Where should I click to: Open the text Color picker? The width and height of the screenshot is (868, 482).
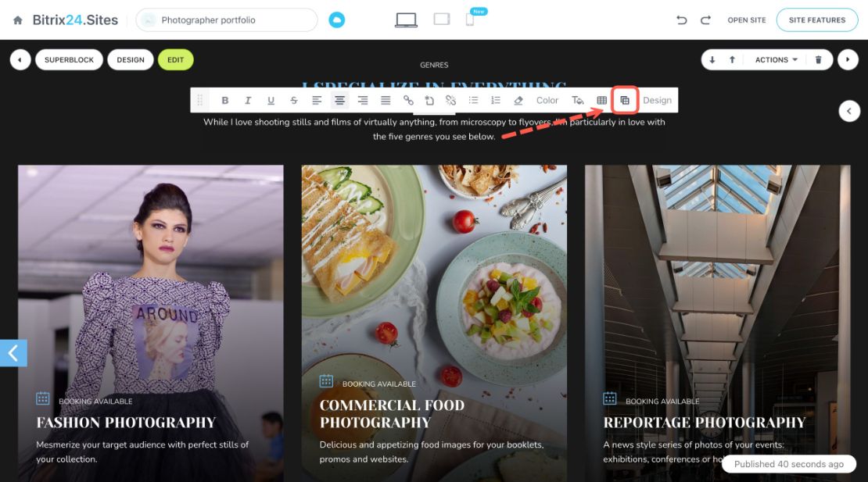(547, 100)
